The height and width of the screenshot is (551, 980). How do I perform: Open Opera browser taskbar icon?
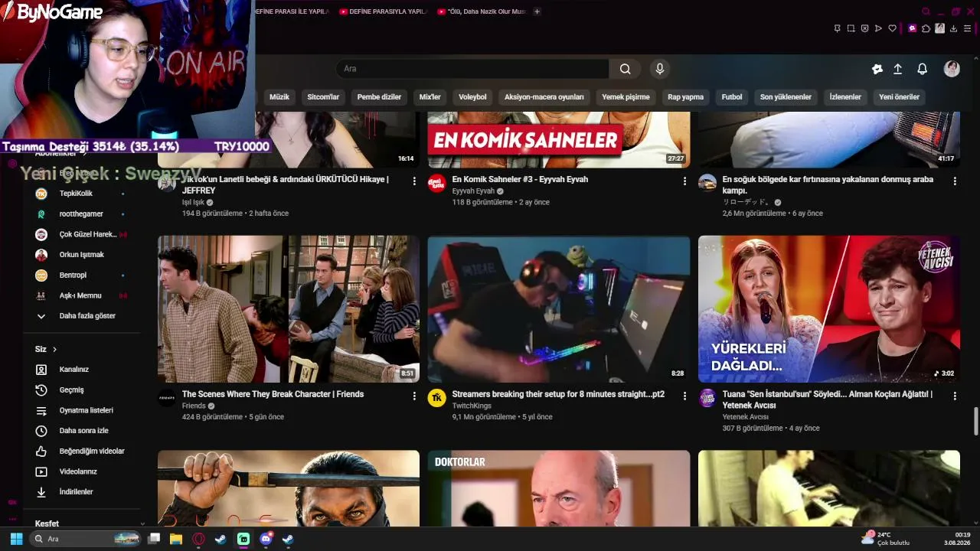pyautogui.click(x=199, y=539)
